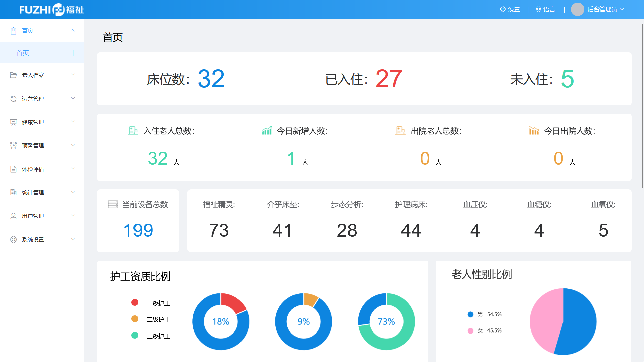Expand the 健康管理 chevron
The image size is (644, 362).
(73, 122)
